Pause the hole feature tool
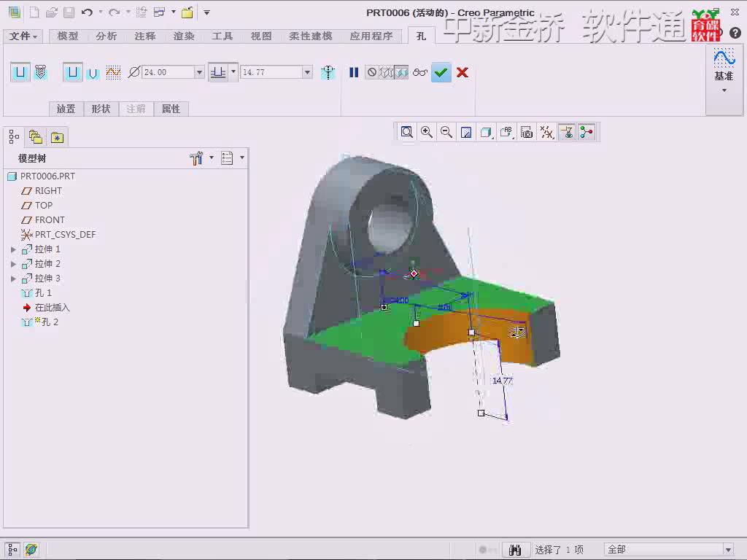 click(x=354, y=72)
